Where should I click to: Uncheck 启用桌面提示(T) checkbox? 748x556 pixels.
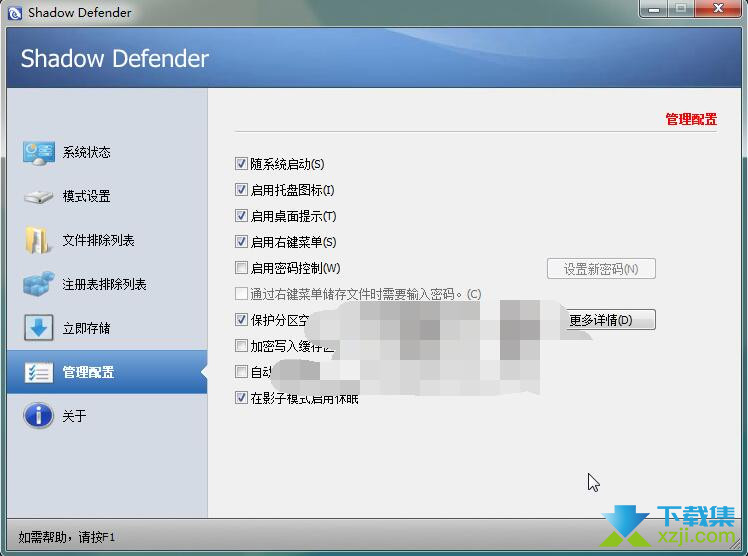click(x=241, y=216)
